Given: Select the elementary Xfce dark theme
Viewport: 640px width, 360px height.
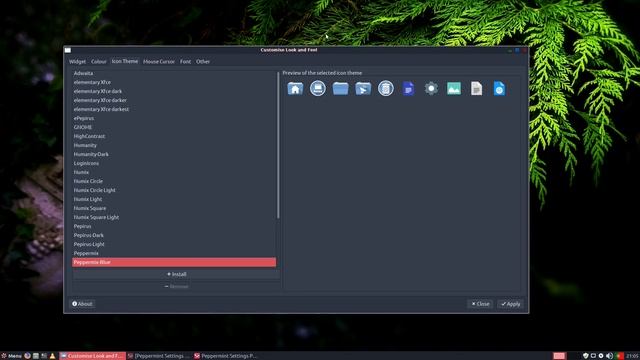Looking at the screenshot, I should (x=174, y=91).
